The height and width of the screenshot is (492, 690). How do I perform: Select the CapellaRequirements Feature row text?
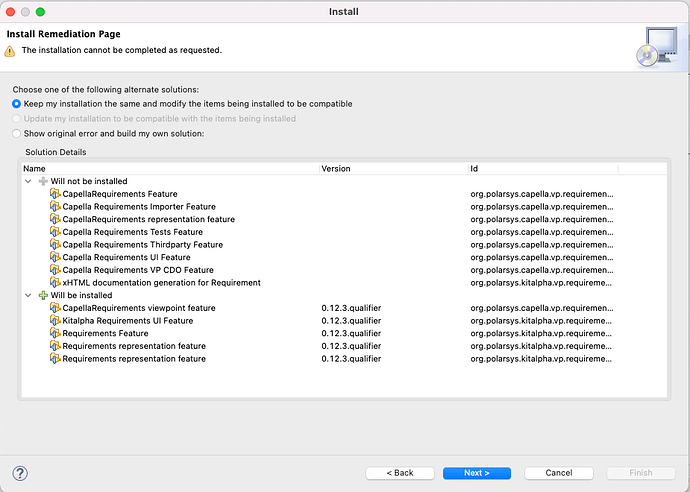[x=120, y=194]
